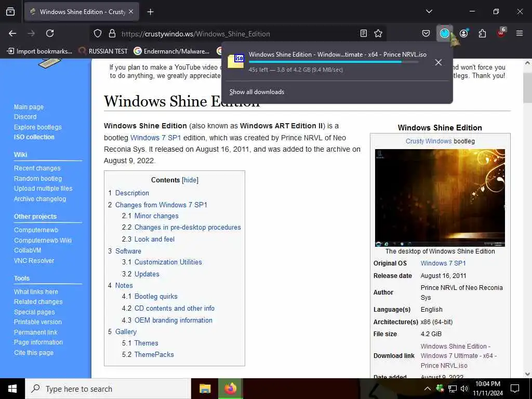Bookmark this page with the star icon

[378, 33]
